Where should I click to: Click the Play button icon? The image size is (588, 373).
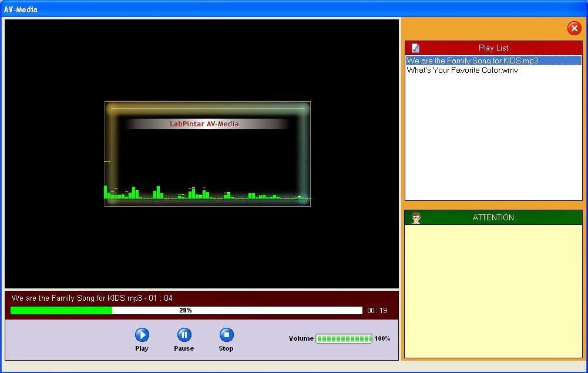pyautogui.click(x=142, y=335)
